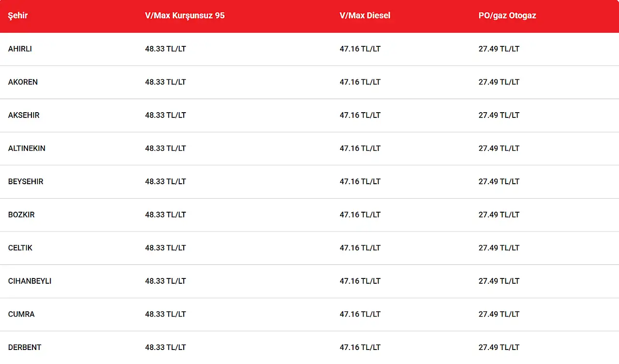
Task: Click the Şehir column header
Action: click(x=18, y=15)
